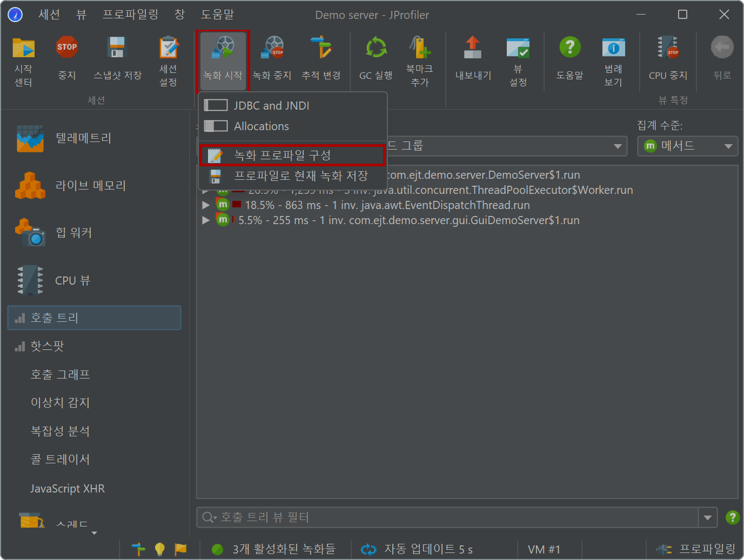Screen dimensions: 744x560
Task: Open session settings 세션 설정
Action: click(169, 62)
